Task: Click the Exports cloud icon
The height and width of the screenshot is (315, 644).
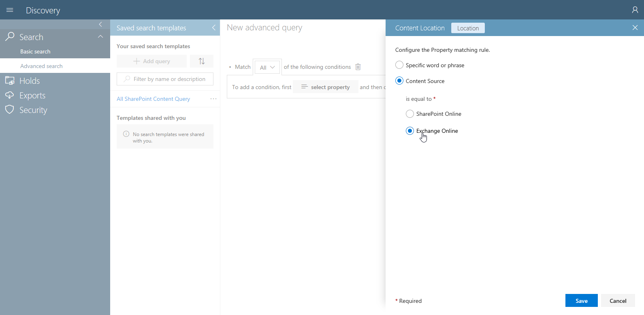Action: pyautogui.click(x=10, y=95)
